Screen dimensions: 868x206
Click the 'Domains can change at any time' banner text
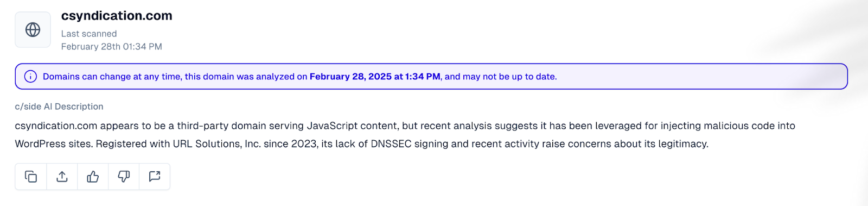click(112, 77)
